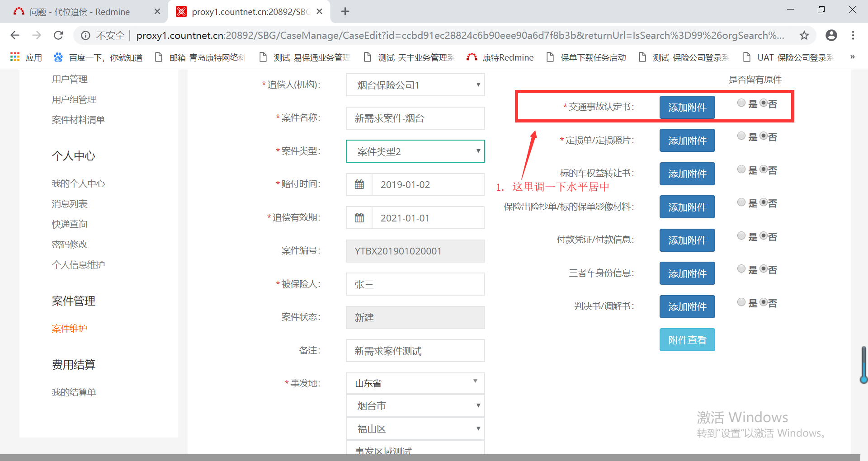Expand the 案件类型 dropdown
The width and height of the screenshot is (868, 461).
(415, 151)
